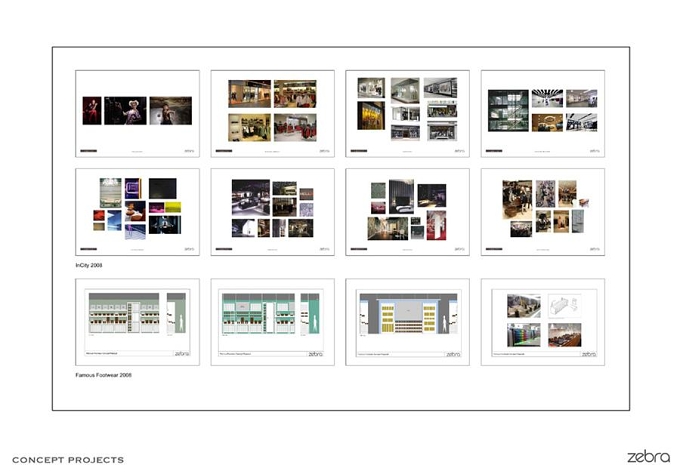Open the grey Famous Footwear shelving elevation slide
Viewport: 680px width, 474px height.
pyautogui.click(x=137, y=322)
